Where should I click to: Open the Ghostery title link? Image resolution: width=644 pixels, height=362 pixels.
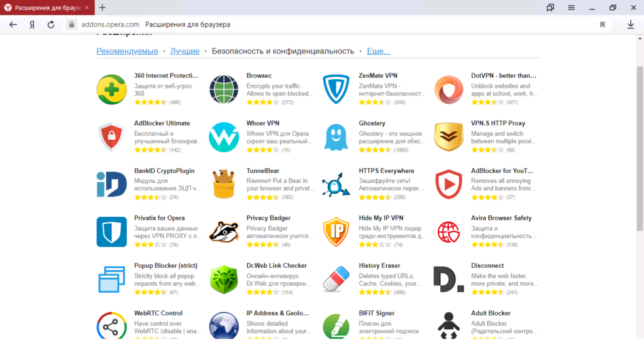click(x=372, y=123)
